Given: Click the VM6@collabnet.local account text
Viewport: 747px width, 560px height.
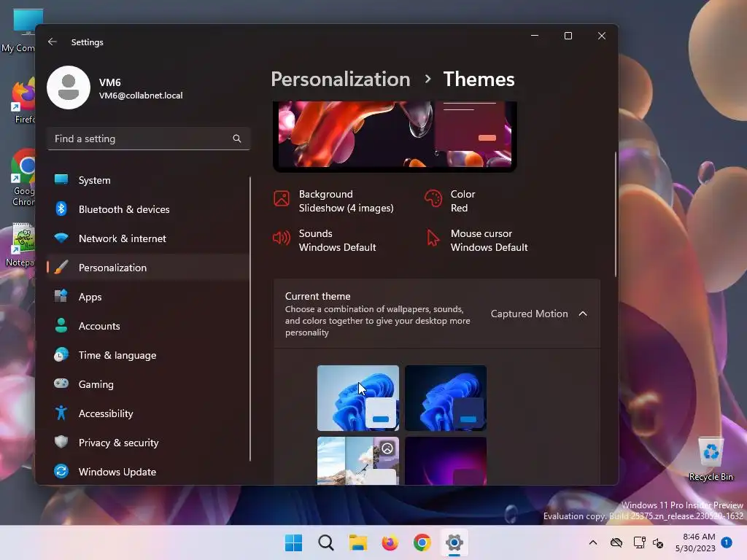Looking at the screenshot, I should (141, 96).
